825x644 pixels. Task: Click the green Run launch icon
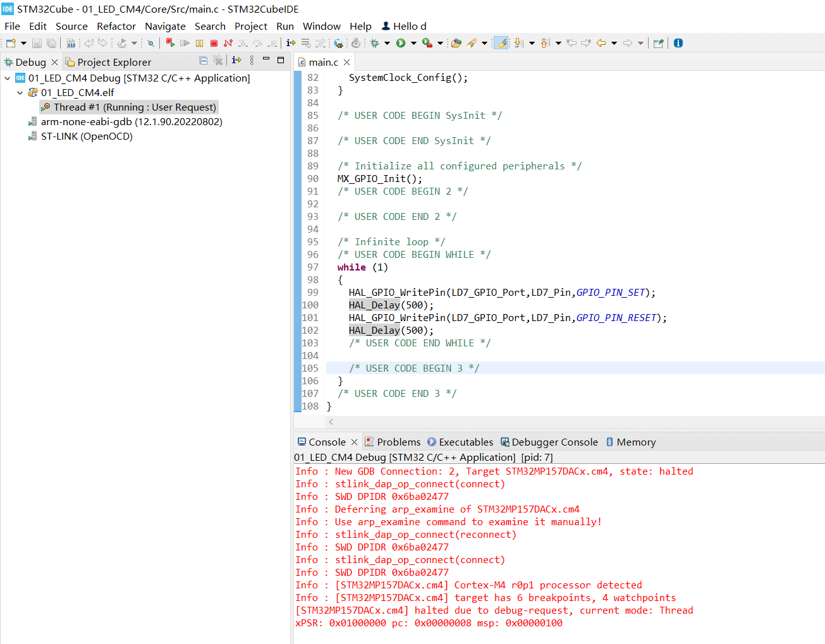coord(400,43)
